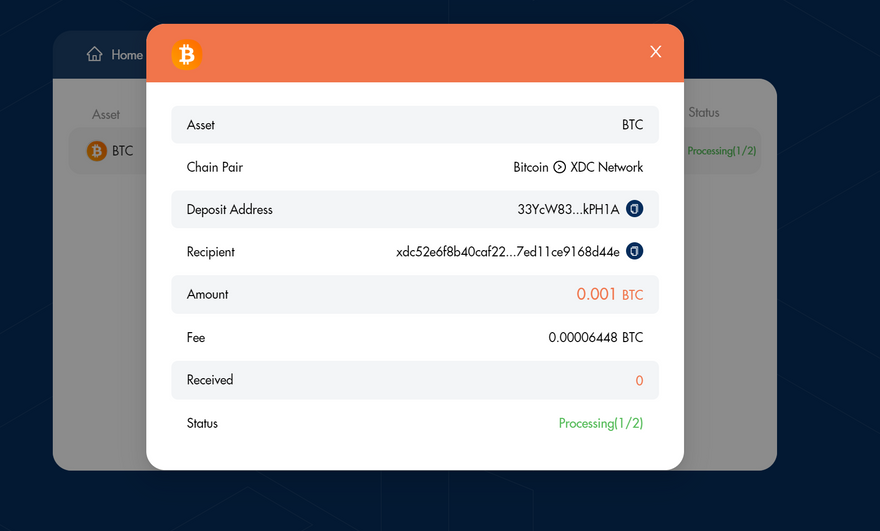
Task: Click the Status column header in the table
Action: pyautogui.click(x=703, y=112)
